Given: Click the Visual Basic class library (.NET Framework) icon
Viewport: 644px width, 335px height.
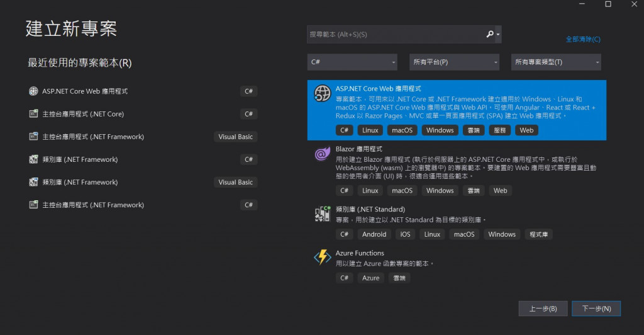Looking at the screenshot, I should click(x=33, y=182).
